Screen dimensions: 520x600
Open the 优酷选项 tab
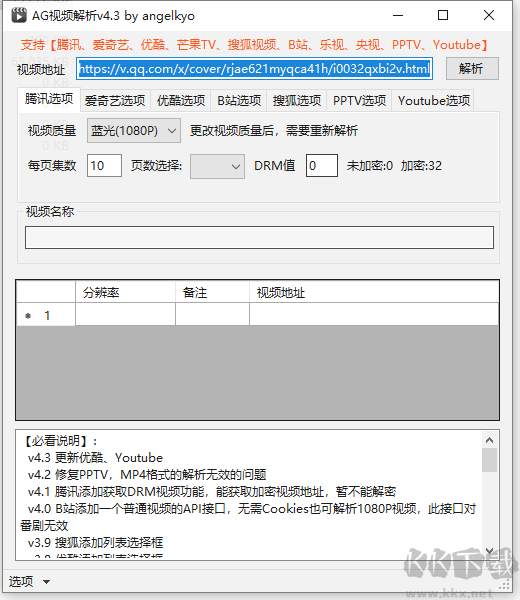(x=181, y=101)
